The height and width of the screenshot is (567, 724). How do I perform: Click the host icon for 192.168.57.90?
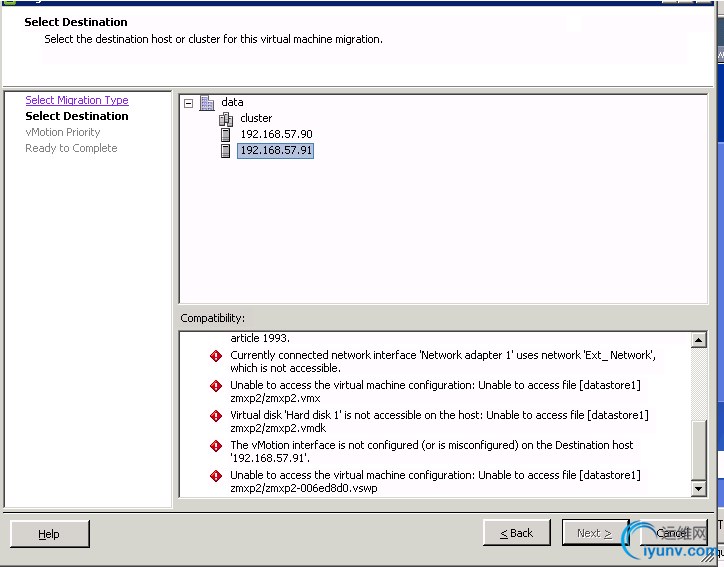pyautogui.click(x=225, y=135)
